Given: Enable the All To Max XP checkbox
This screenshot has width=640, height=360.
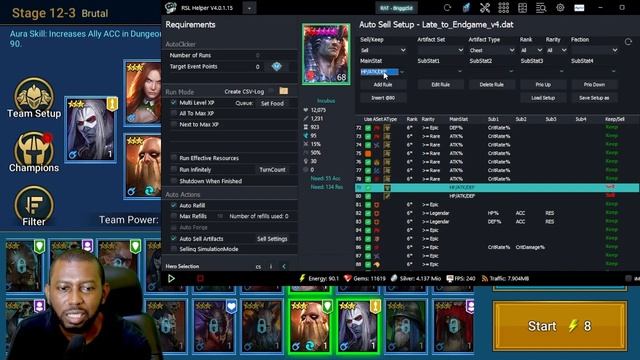Looking at the screenshot, I should point(174,113).
